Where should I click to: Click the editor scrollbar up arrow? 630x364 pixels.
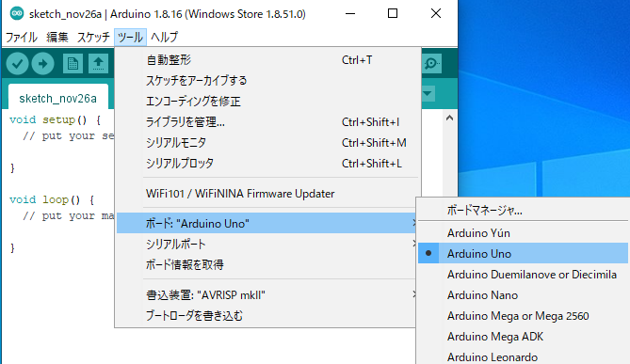point(449,118)
